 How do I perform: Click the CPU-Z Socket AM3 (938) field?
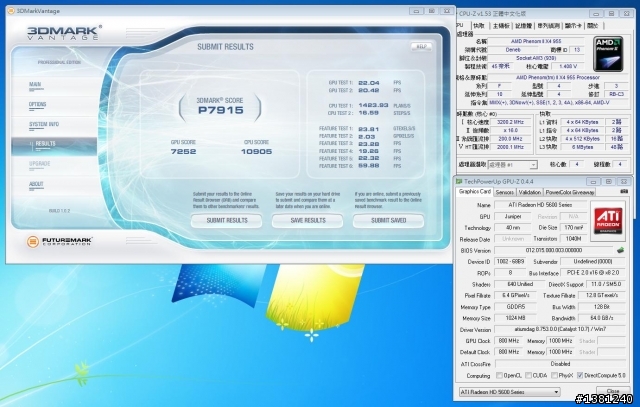coord(536,58)
